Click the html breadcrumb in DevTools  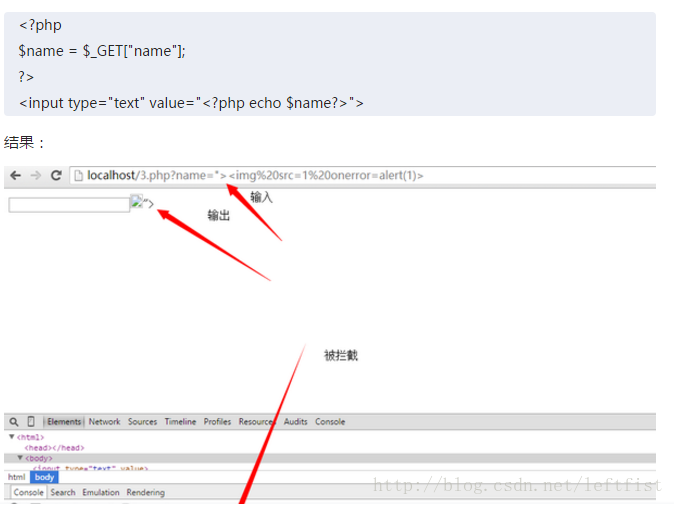point(16,478)
